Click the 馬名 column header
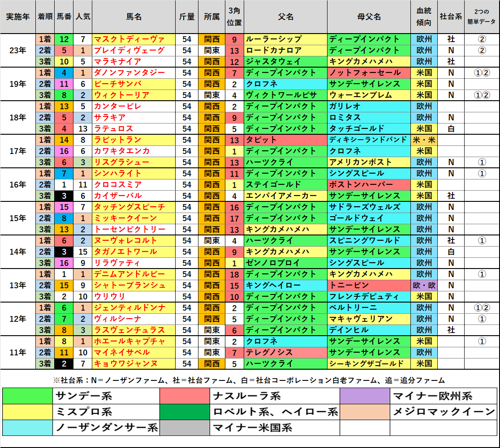500x448 pixels. (134, 17)
